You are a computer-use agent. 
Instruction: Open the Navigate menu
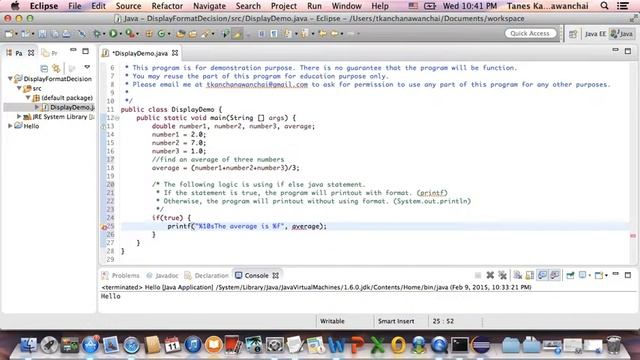[209, 6]
